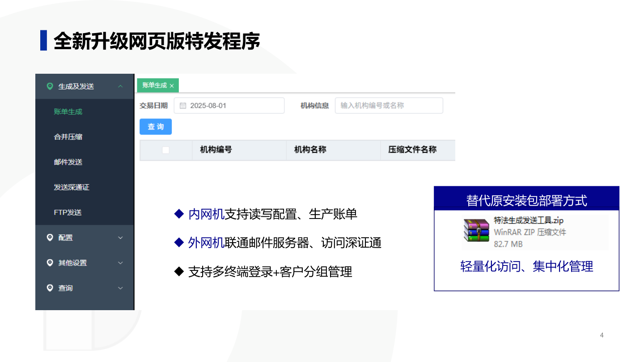The image size is (644, 362).
Task: Click the bullet text starting with 内网机
Action: 273,214
